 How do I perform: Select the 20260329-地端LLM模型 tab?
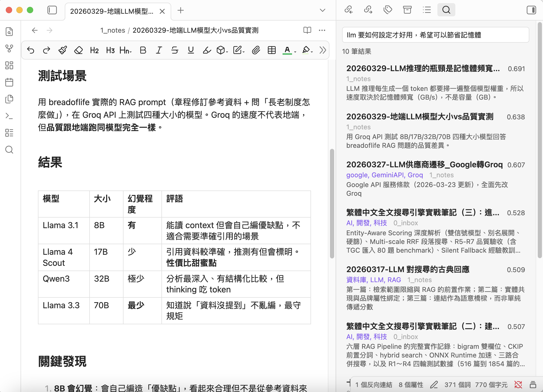click(112, 11)
